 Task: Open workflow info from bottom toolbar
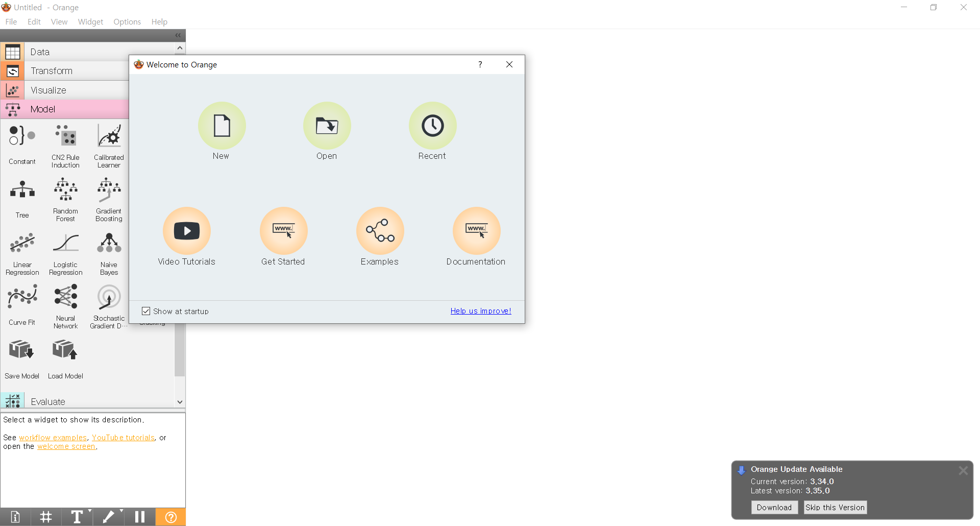tap(15, 517)
